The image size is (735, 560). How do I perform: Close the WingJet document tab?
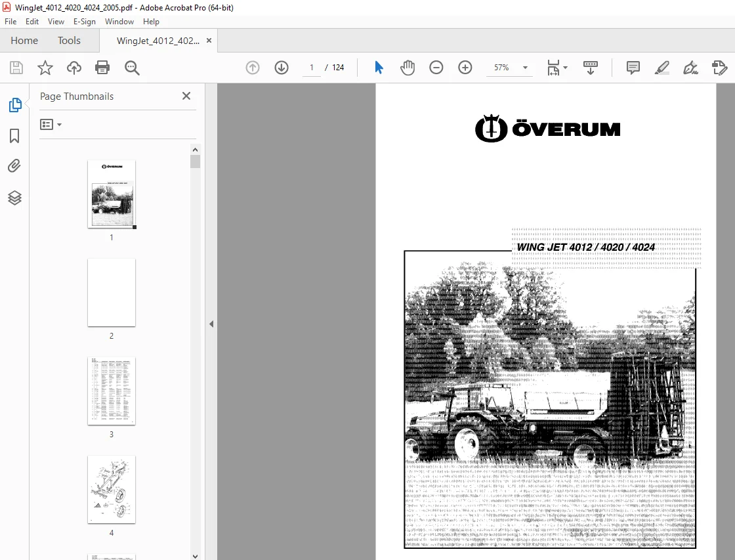click(209, 41)
